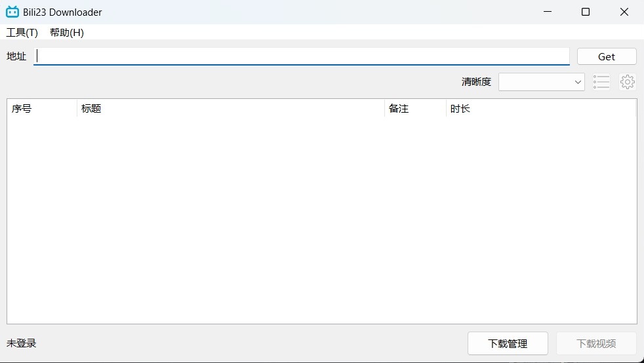Close the Bili23 Downloader window
The height and width of the screenshot is (363, 644).
[624, 12]
